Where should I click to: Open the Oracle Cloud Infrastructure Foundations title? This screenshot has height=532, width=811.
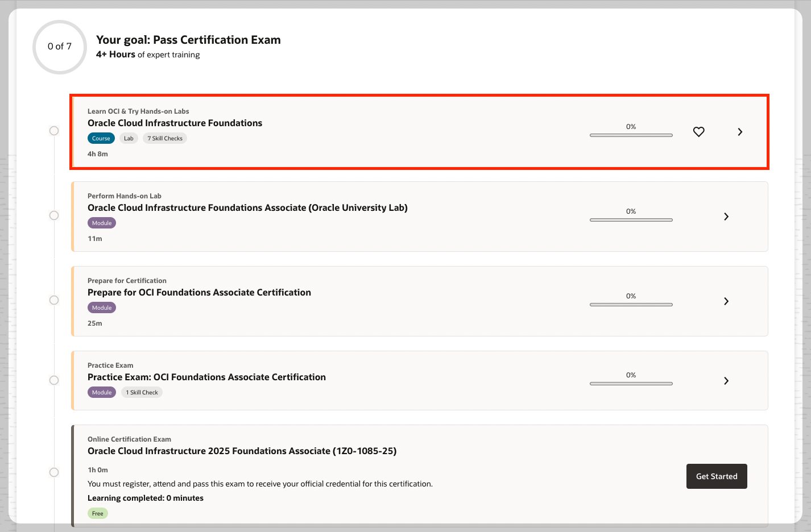(175, 123)
